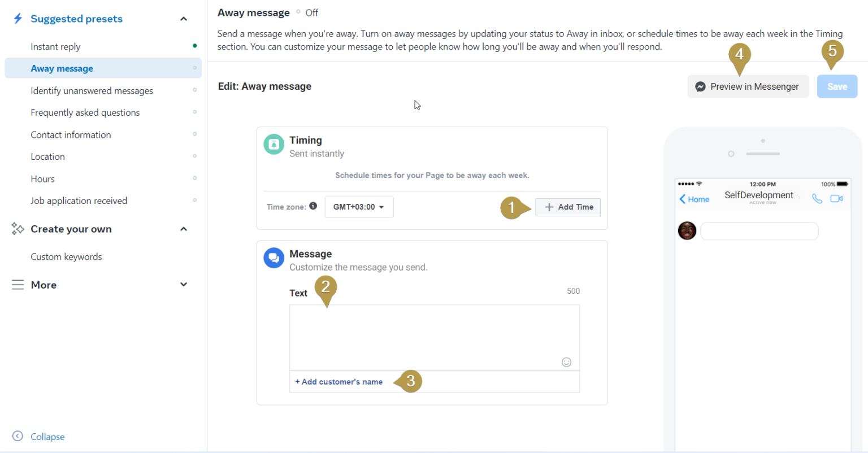Screen dimensions: 868x453
Task: Click the hamburger icon beside More
Action: coord(18,285)
